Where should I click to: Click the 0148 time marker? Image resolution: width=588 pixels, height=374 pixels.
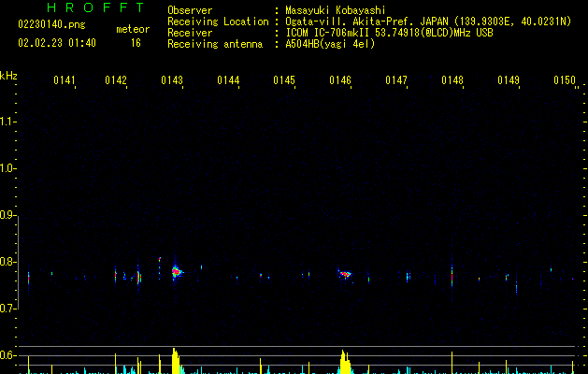pos(452,80)
